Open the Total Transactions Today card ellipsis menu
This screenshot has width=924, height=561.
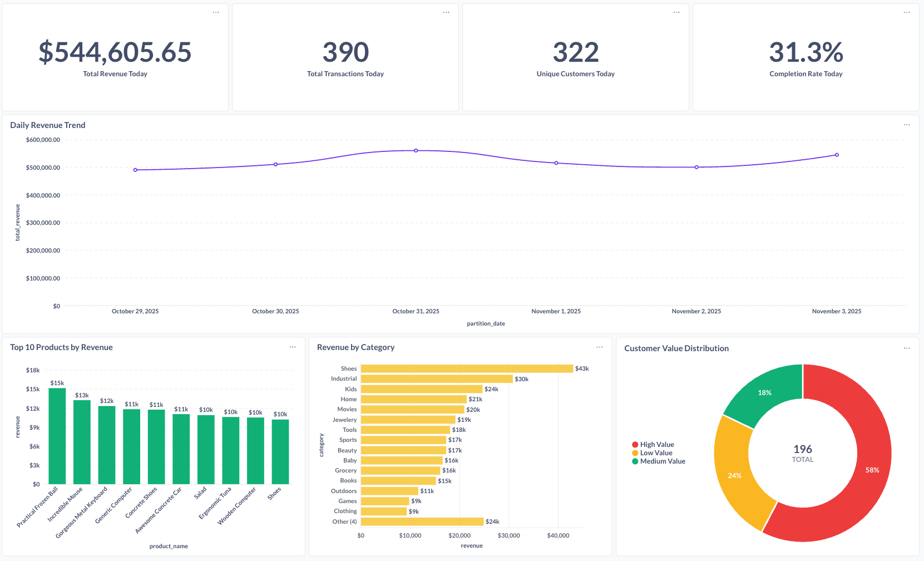[446, 12]
